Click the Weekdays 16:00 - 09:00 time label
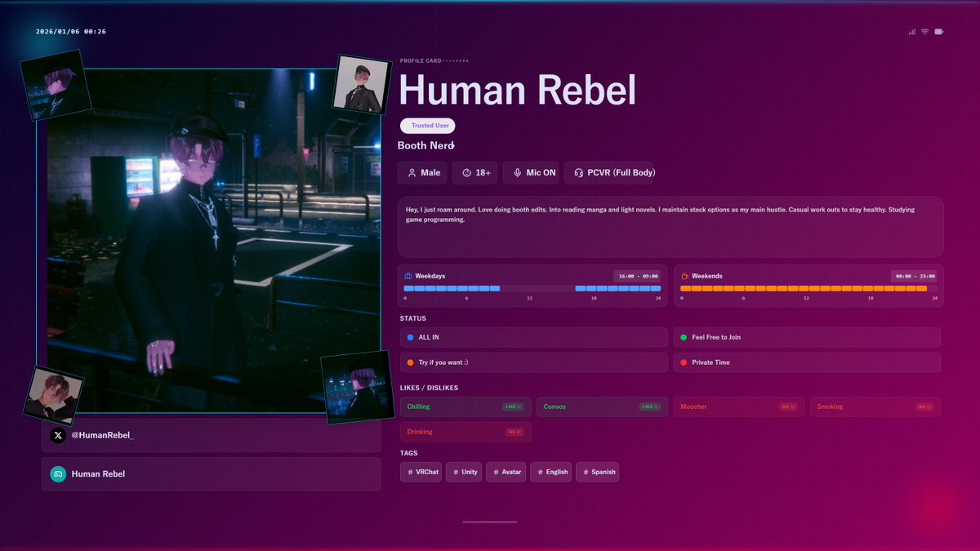 pyautogui.click(x=639, y=276)
